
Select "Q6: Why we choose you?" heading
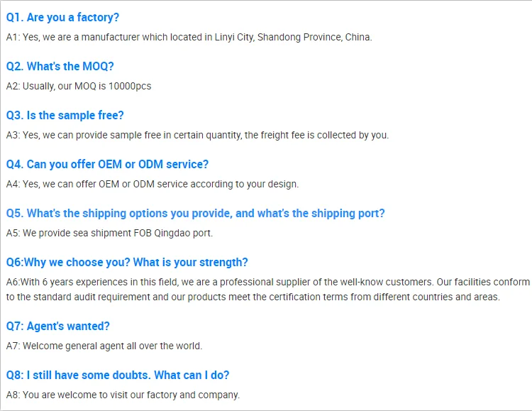[x=127, y=262]
